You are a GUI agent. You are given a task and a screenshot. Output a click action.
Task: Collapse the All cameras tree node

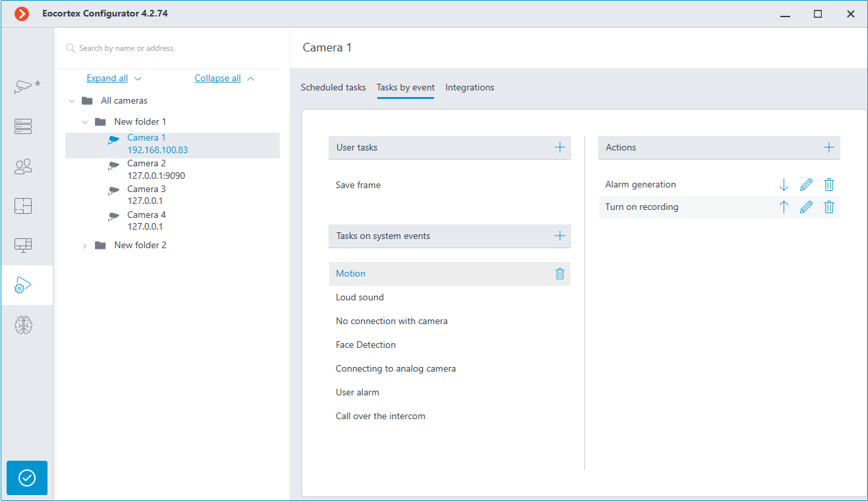click(72, 101)
